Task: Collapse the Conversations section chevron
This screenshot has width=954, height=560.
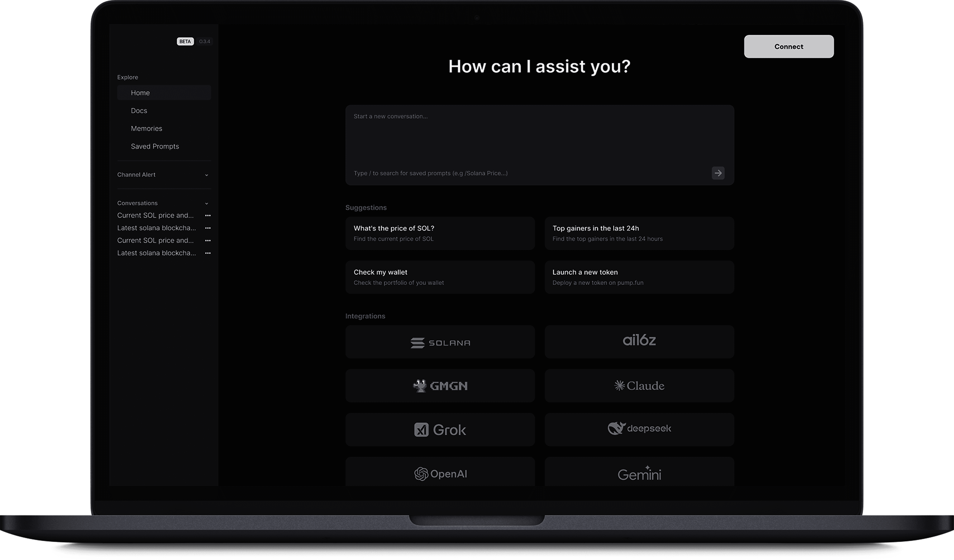Action: click(207, 203)
